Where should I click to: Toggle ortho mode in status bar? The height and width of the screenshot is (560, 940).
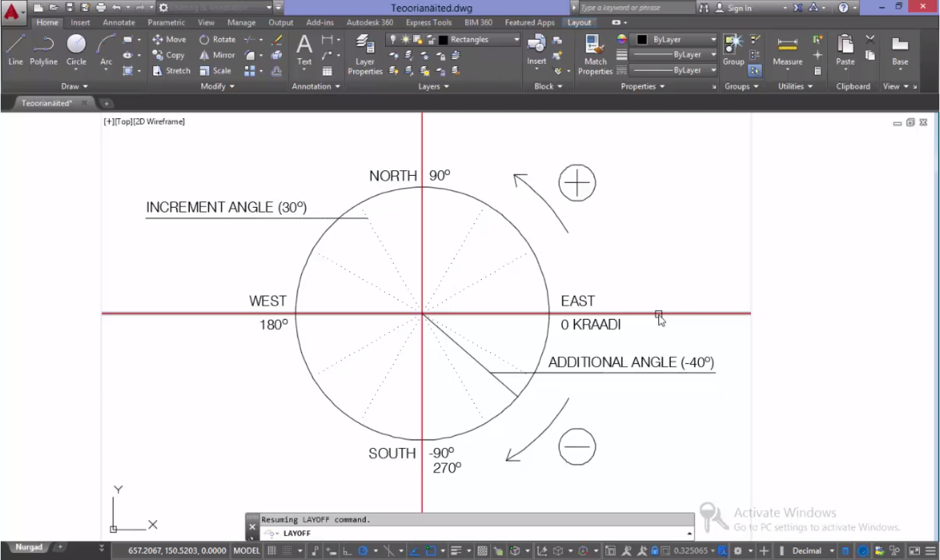click(x=347, y=551)
